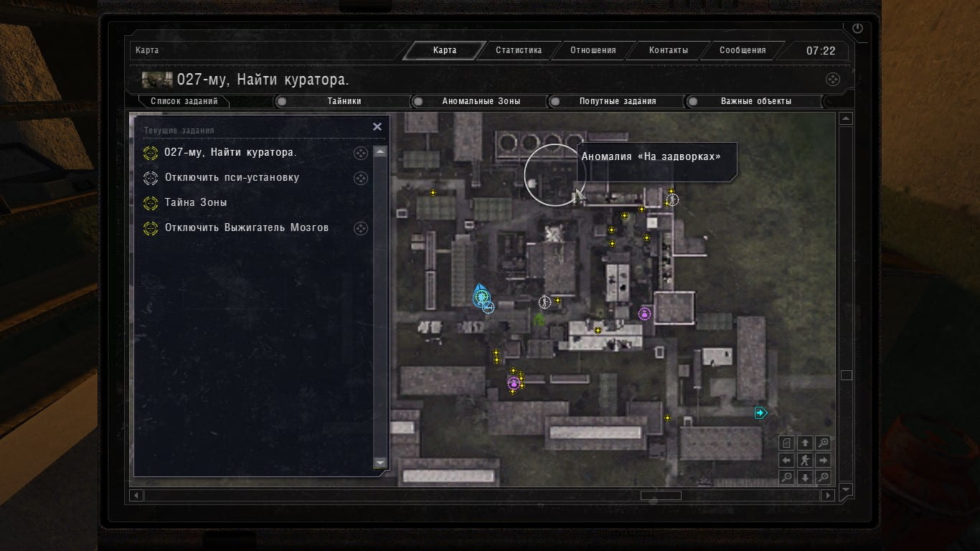980x551 pixels.
Task: Pan map up with arrow button
Action: [x=805, y=443]
